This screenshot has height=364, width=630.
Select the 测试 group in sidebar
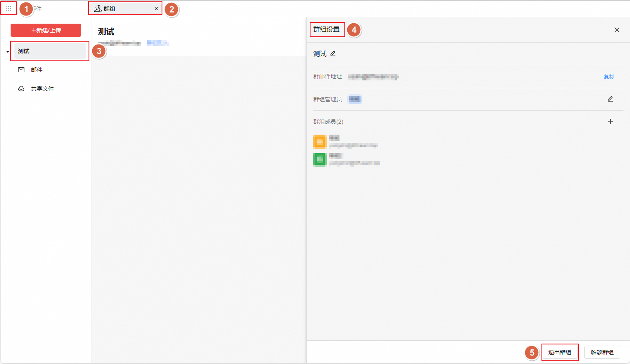click(50, 51)
